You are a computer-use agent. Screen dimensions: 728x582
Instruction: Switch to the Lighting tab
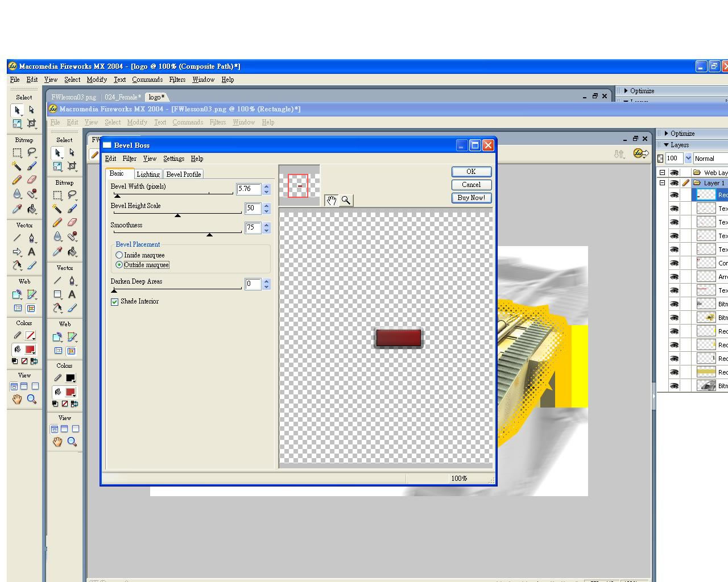tap(148, 174)
